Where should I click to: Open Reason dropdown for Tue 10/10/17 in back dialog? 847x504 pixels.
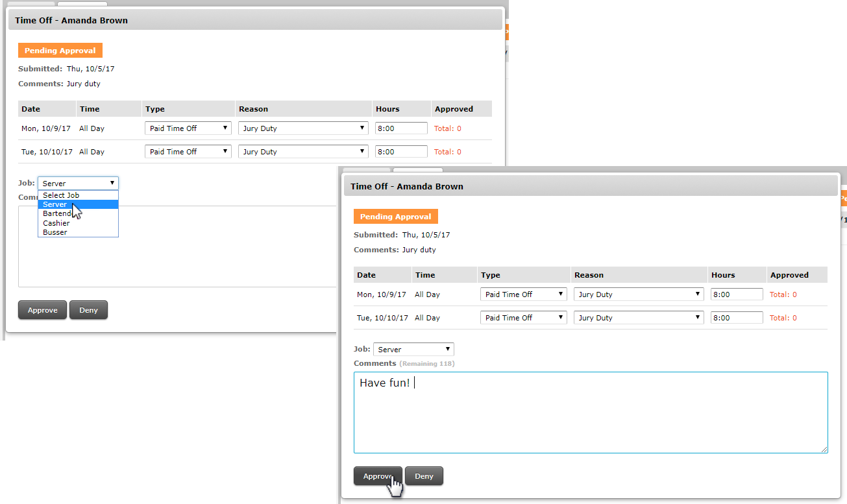[303, 152]
